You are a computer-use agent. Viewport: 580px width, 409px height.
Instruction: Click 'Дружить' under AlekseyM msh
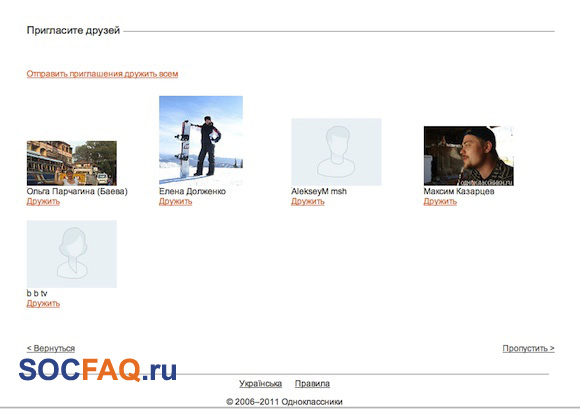[308, 202]
